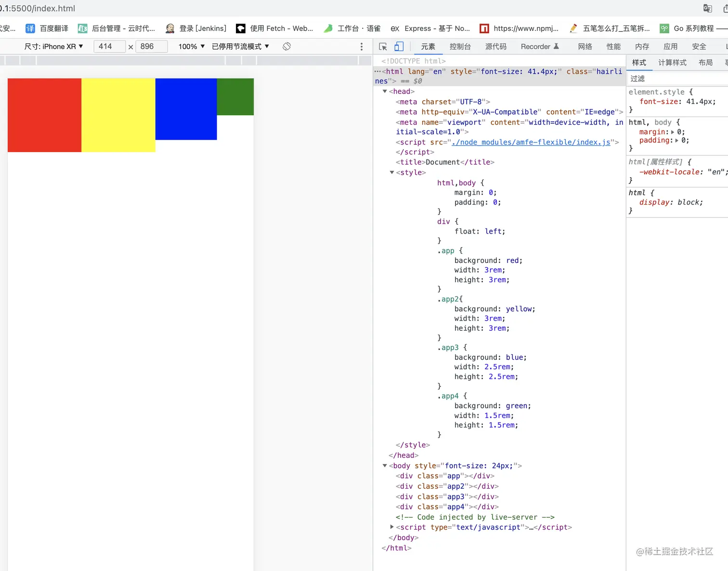This screenshot has height=571, width=728.
Task: Switch to the 源代码 tab
Action: [x=496, y=47]
